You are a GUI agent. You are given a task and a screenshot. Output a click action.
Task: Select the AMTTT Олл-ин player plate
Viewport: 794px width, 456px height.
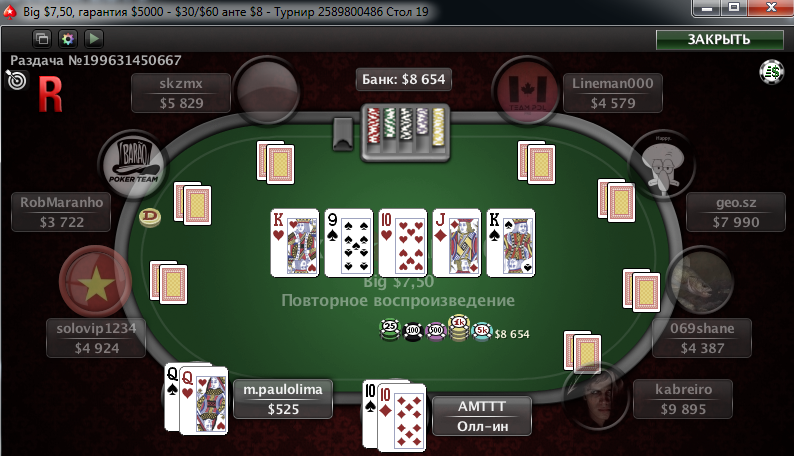tap(482, 416)
